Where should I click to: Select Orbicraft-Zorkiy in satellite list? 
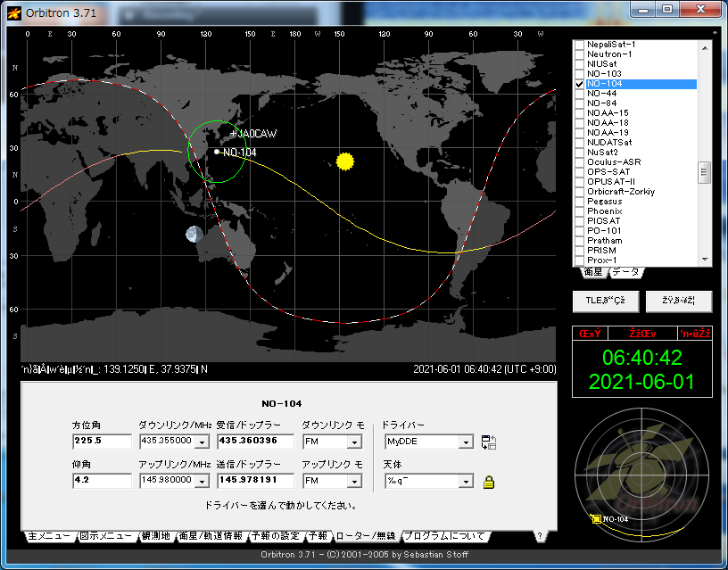click(621, 191)
